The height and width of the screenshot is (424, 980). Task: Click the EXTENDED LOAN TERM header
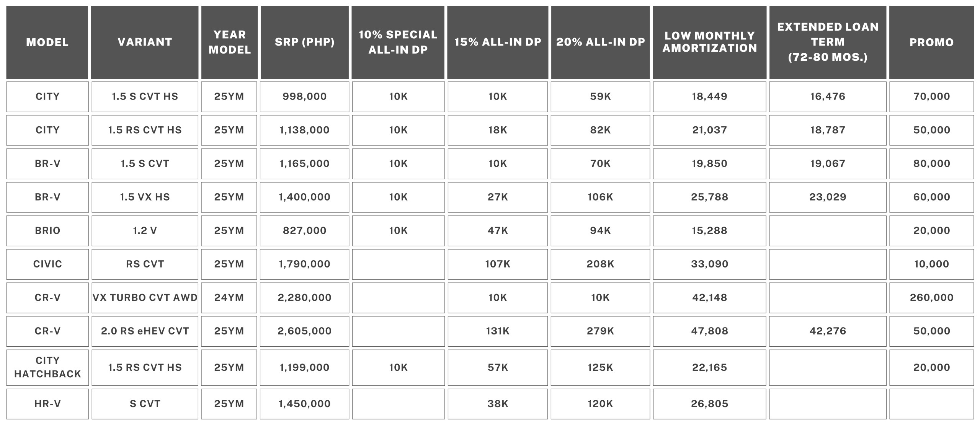[x=828, y=42]
